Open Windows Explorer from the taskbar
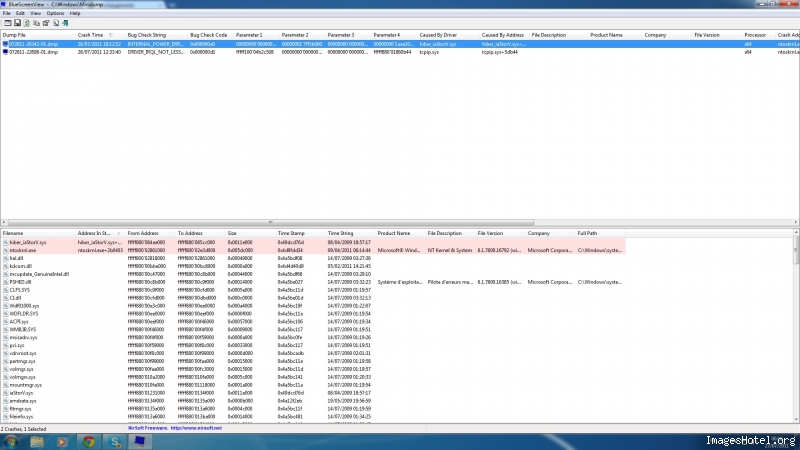Viewport: 800px width, 450px height. pos(37,442)
